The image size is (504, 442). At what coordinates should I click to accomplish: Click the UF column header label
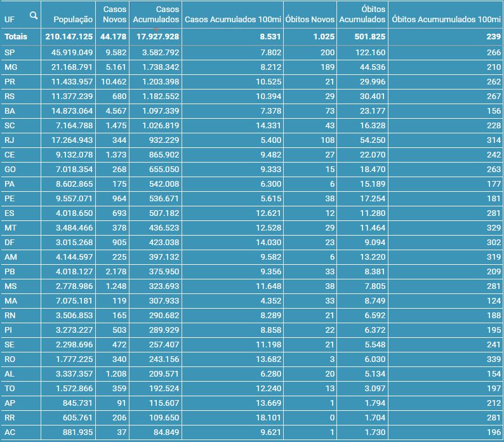tap(10, 20)
